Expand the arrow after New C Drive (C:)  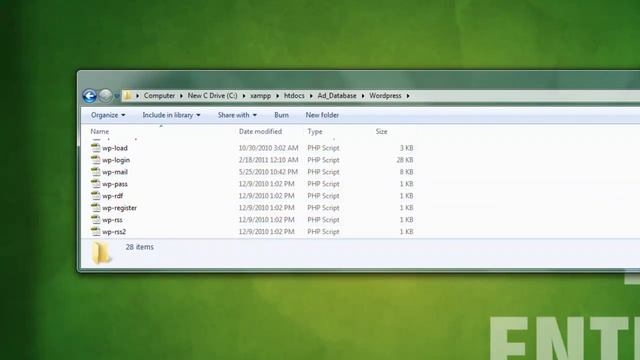[244, 96]
